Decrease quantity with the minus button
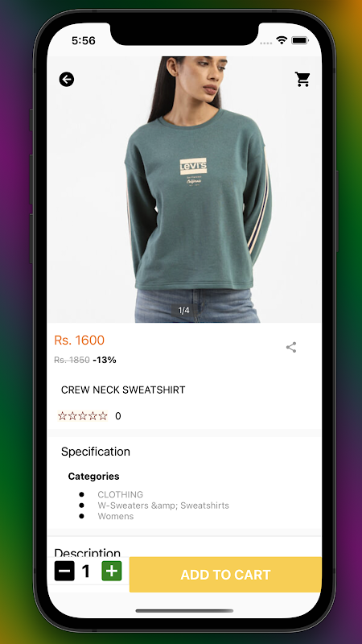This screenshot has height=644, width=362. pos(64,571)
